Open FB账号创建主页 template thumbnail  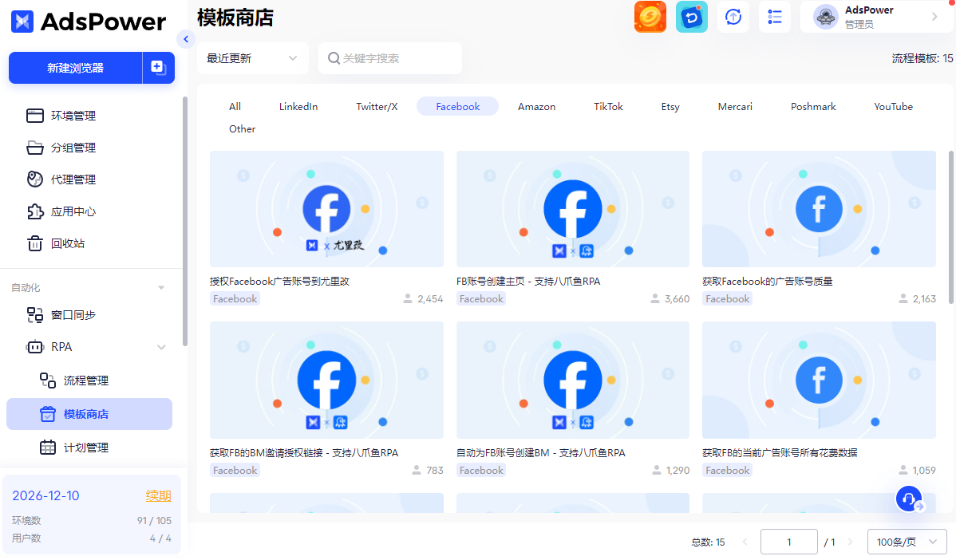tap(572, 209)
